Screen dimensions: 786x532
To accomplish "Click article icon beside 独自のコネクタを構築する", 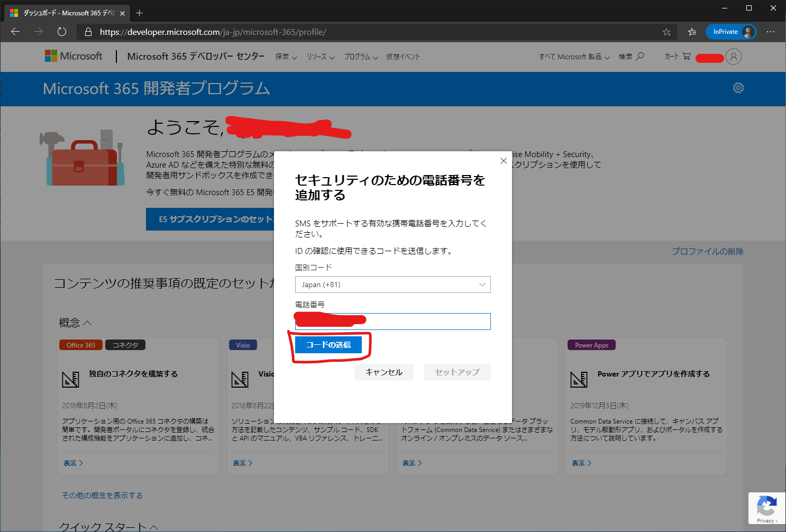I will pos(70,379).
